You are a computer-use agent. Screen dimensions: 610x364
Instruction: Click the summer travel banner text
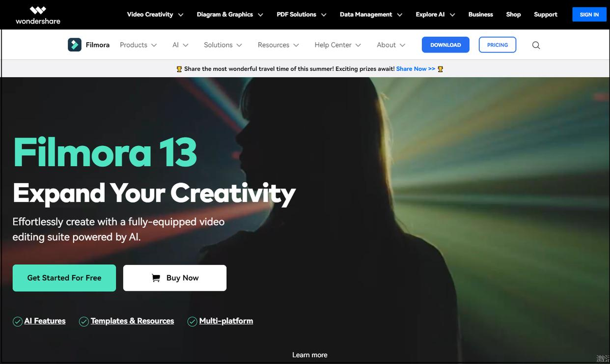[289, 69]
